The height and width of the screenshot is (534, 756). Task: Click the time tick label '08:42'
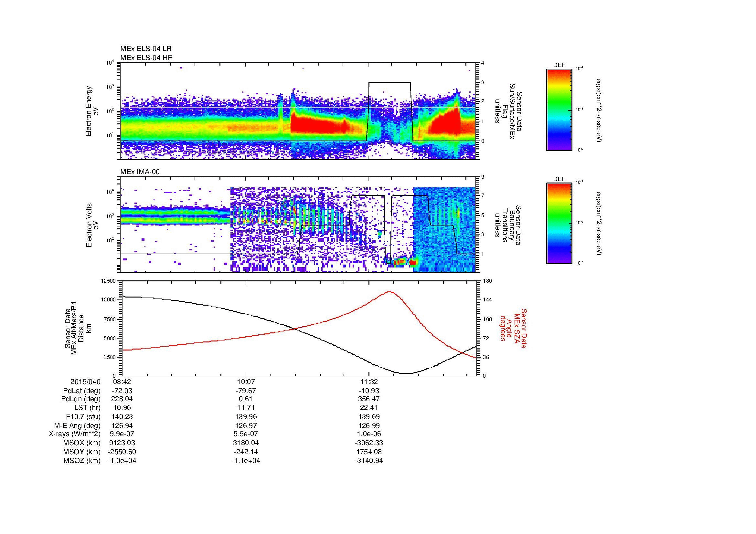[x=122, y=382]
